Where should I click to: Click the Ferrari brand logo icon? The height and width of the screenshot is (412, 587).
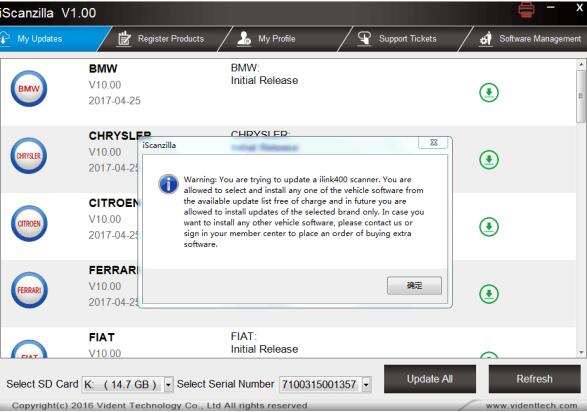pyautogui.click(x=29, y=290)
